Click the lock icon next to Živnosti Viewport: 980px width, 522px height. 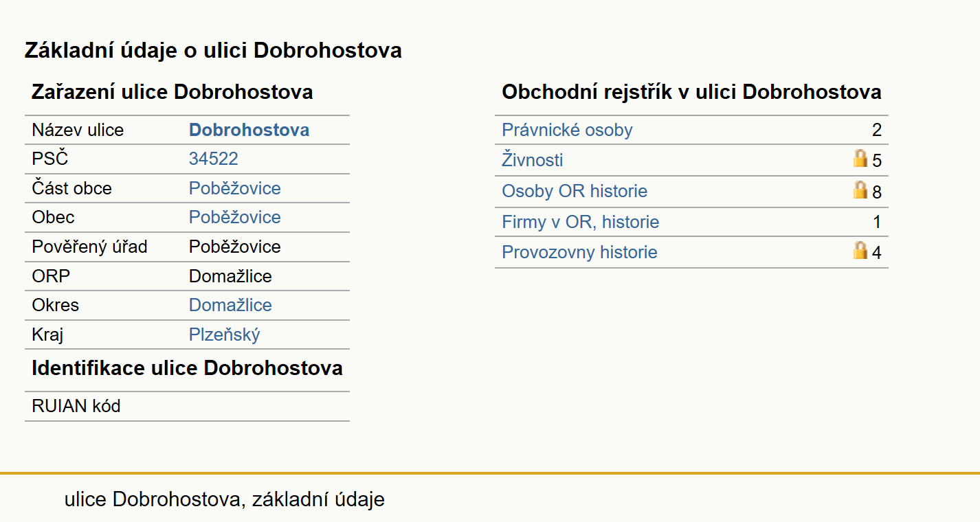click(860, 159)
